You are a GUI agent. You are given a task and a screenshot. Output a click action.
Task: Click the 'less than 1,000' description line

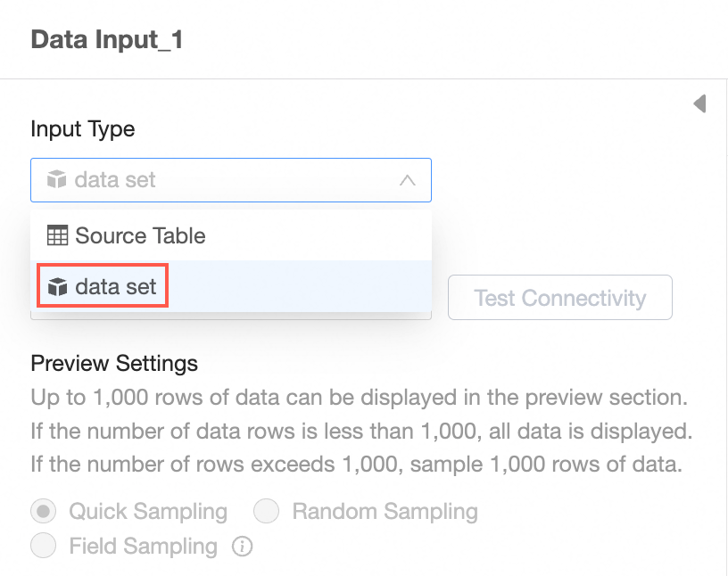pos(361,433)
